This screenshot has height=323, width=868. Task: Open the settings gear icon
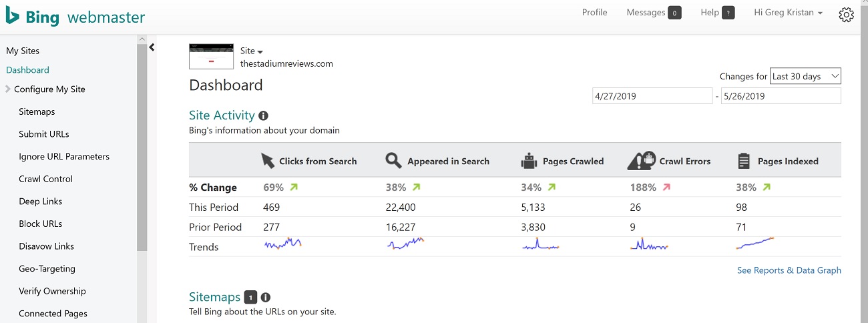pyautogui.click(x=846, y=14)
